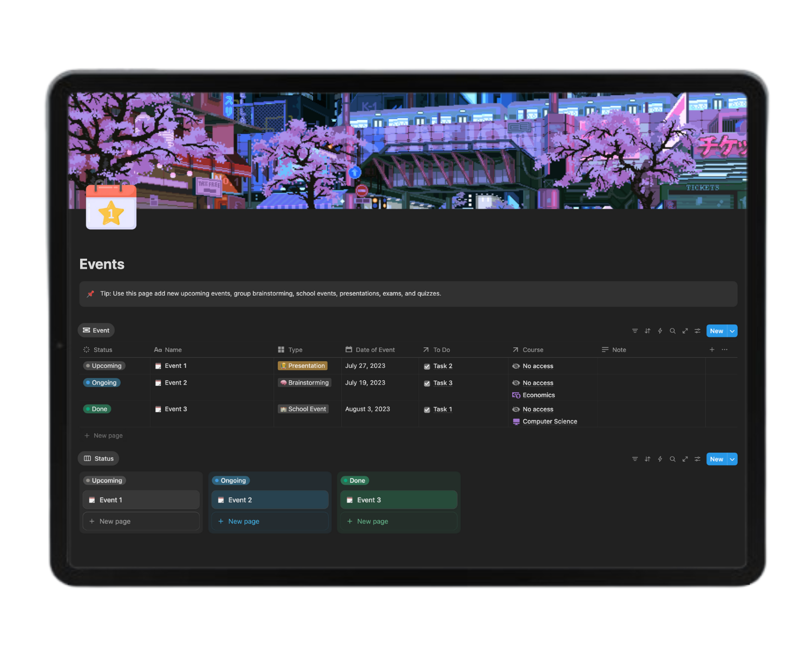
Task: Click Date of Event column header
Action: (x=370, y=350)
